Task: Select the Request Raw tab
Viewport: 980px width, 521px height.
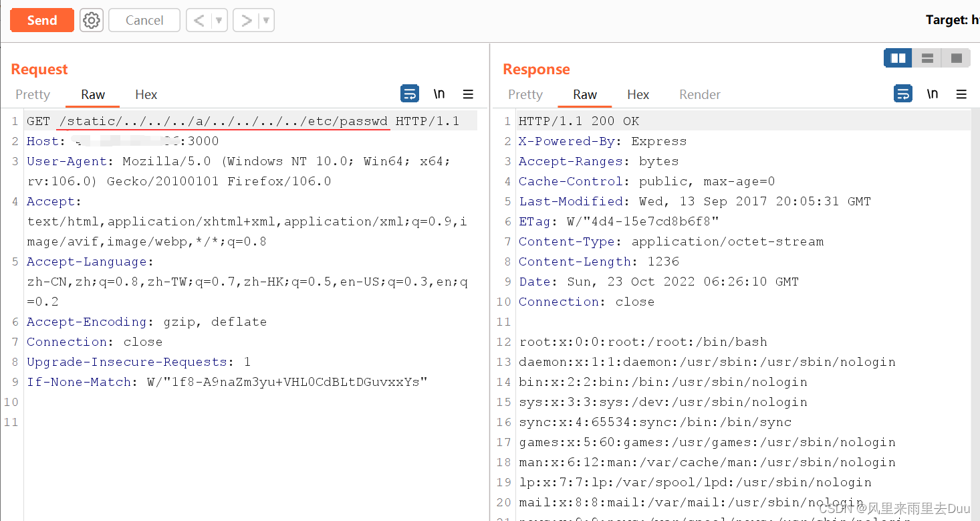Action: tap(93, 94)
